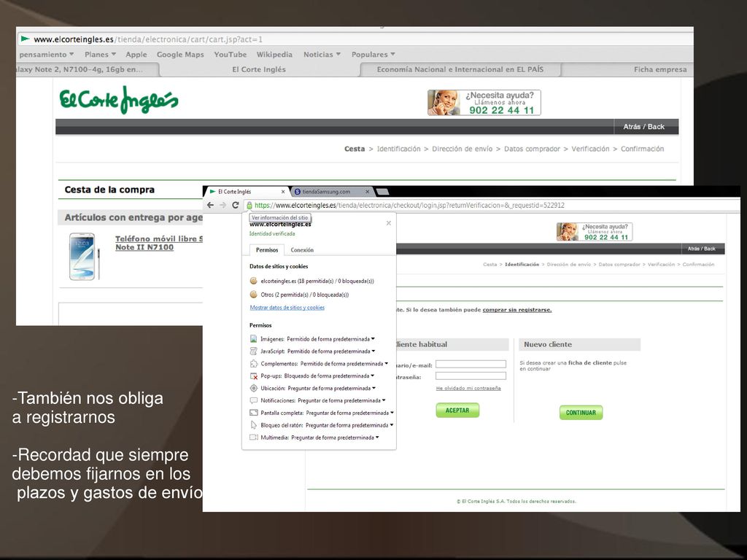The width and height of the screenshot is (747, 560).
Task: Click the green padlock site info icon
Action: pos(249,205)
